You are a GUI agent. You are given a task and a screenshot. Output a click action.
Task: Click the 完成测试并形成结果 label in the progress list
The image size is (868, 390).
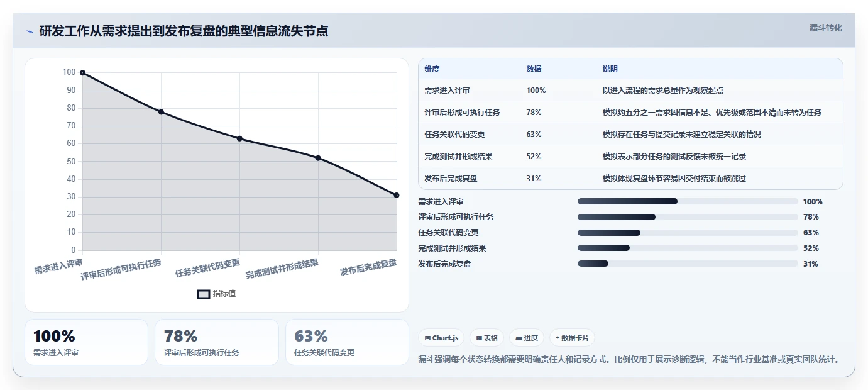[x=452, y=248]
